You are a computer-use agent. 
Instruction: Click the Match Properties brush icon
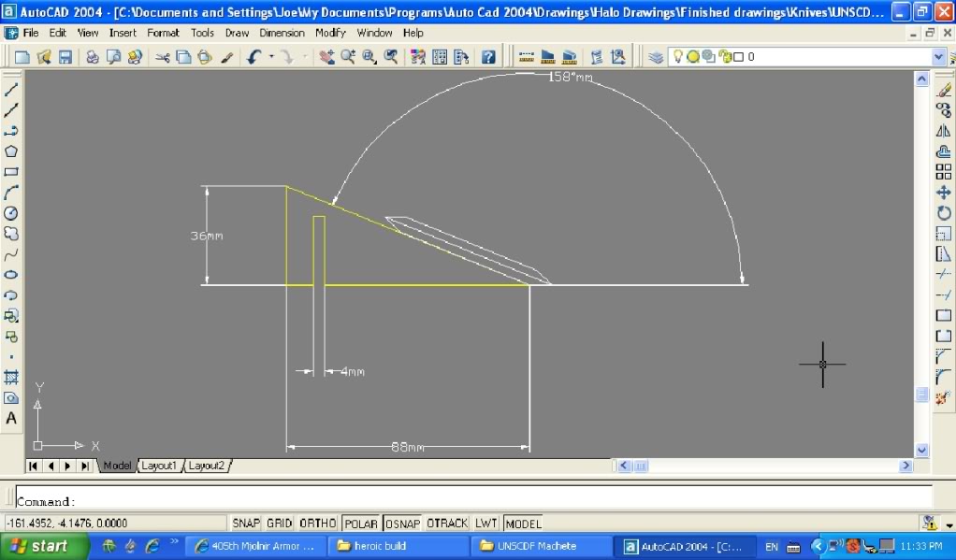pos(226,57)
